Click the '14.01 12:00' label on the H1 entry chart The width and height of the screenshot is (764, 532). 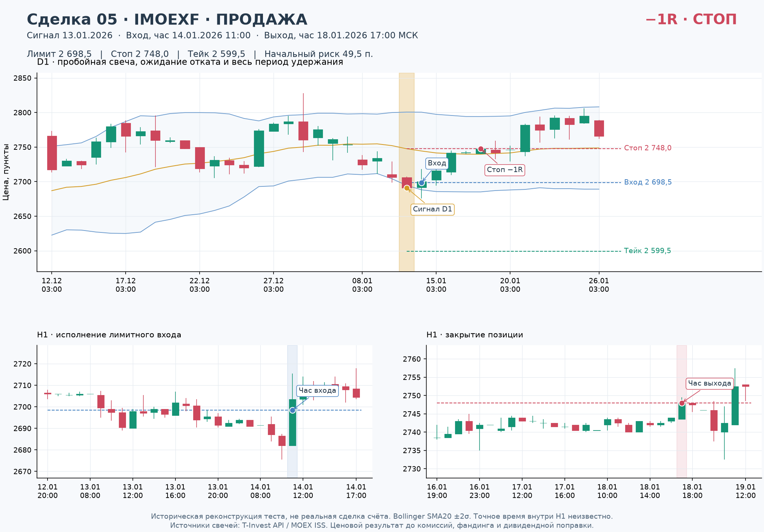[303, 491]
